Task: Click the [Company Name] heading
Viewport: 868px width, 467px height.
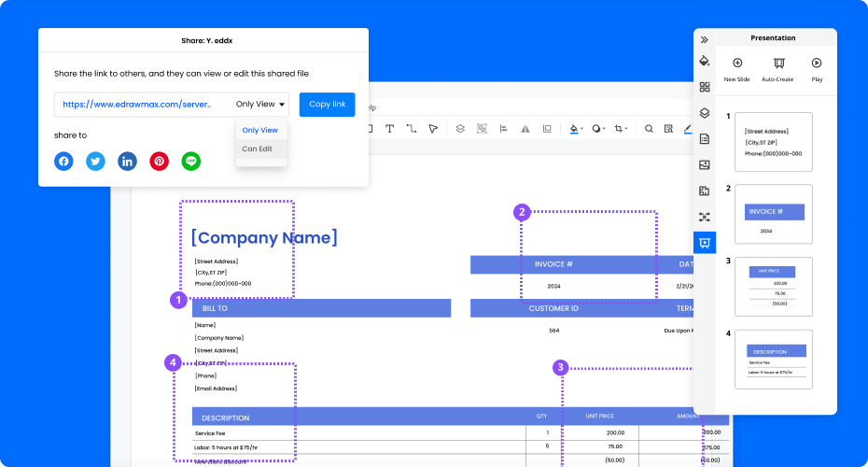Action: [x=264, y=237]
